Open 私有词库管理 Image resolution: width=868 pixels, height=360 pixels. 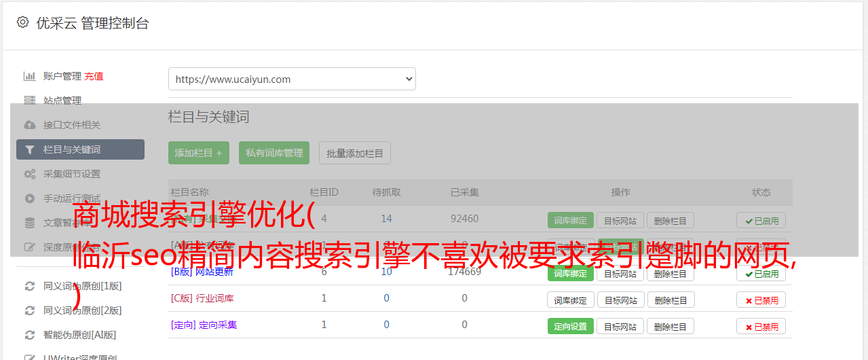pos(274,153)
